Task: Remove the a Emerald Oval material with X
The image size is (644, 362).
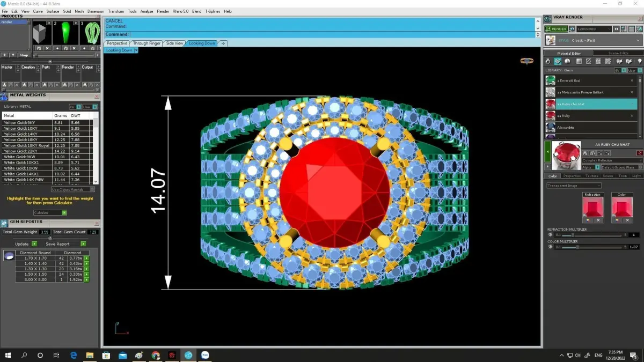Action: point(632,80)
